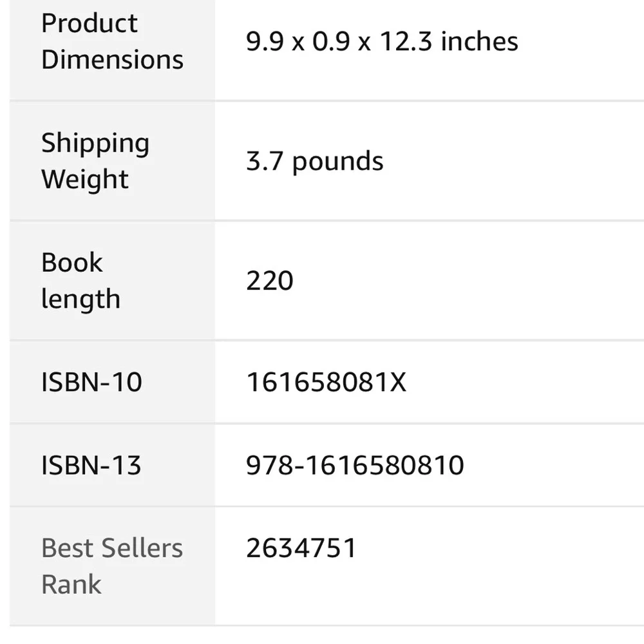This screenshot has width=644, height=644.
Task: Click the word Product in first row
Action: [x=89, y=23]
